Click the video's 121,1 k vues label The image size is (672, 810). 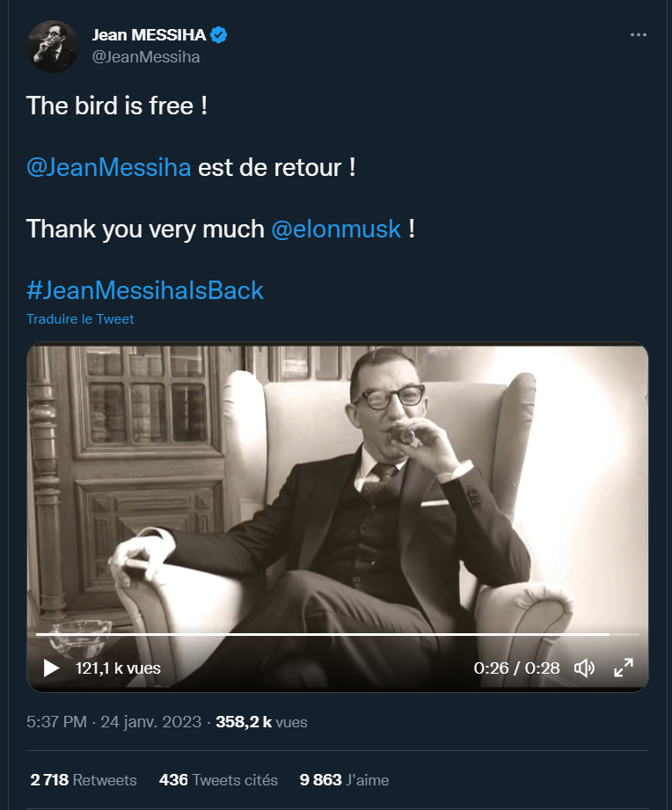(119, 668)
